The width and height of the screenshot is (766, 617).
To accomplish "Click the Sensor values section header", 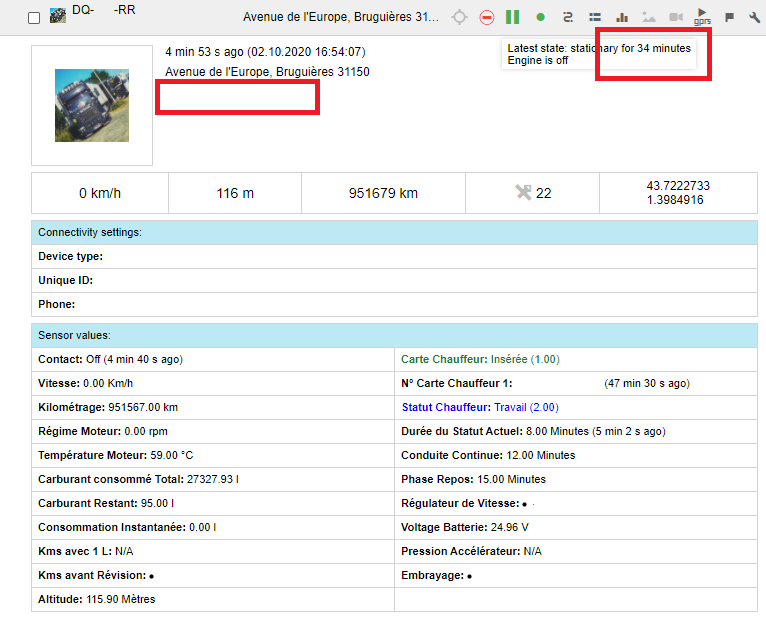I will [74, 335].
